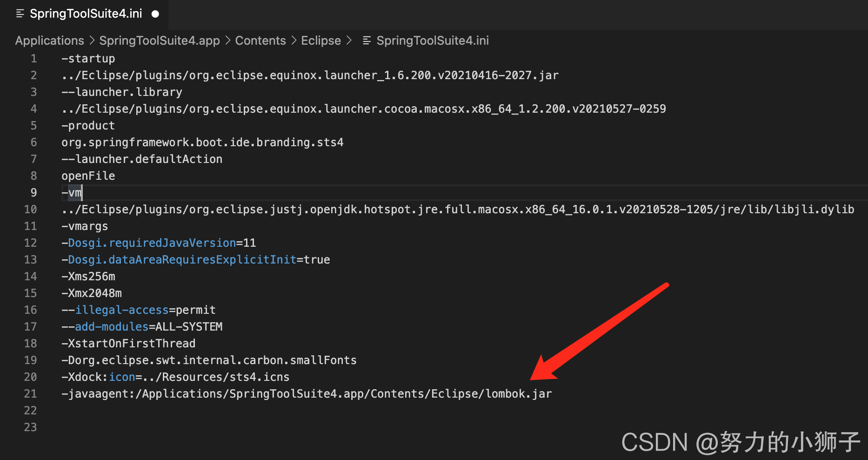
Task: Click the chevron after Applications in breadcrumb
Action: click(x=92, y=41)
